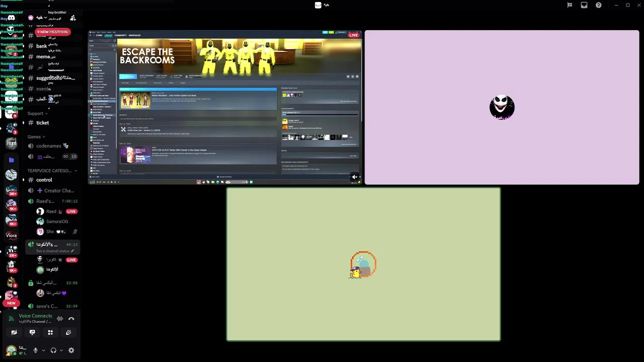Collapse the TEMPVOICE category
The image size is (644, 362).
pos(52,170)
